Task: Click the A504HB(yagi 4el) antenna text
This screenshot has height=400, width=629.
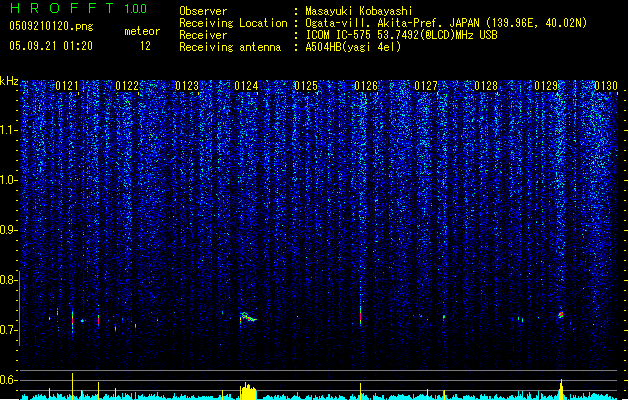Action: click(x=353, y=47)
